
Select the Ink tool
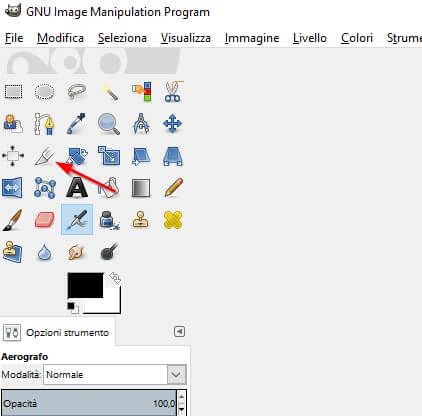pos(109,220)
